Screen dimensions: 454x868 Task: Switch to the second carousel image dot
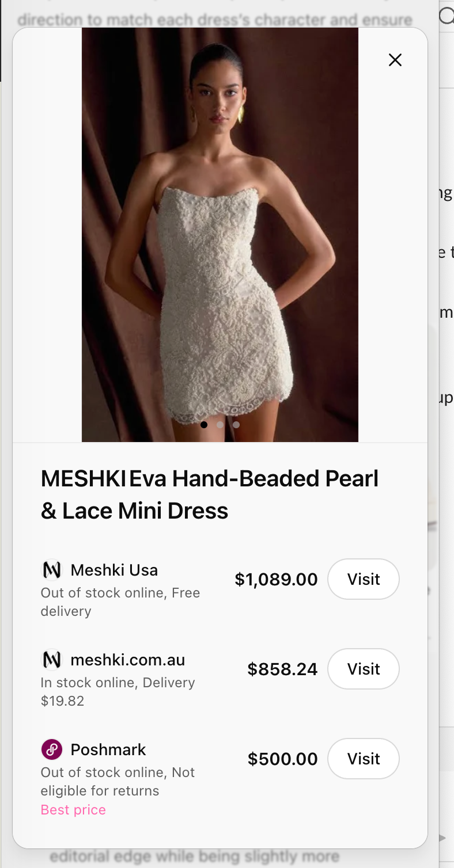tap(220, 425)
